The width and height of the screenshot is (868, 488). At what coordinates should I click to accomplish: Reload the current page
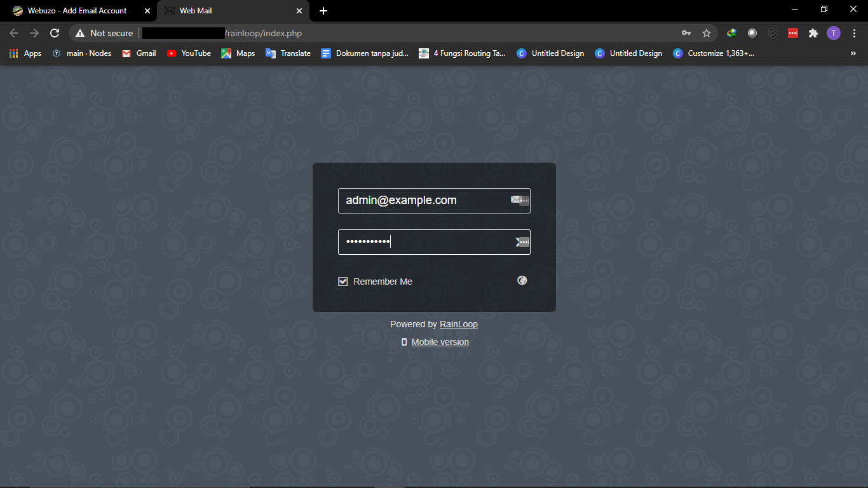point(55,33)
